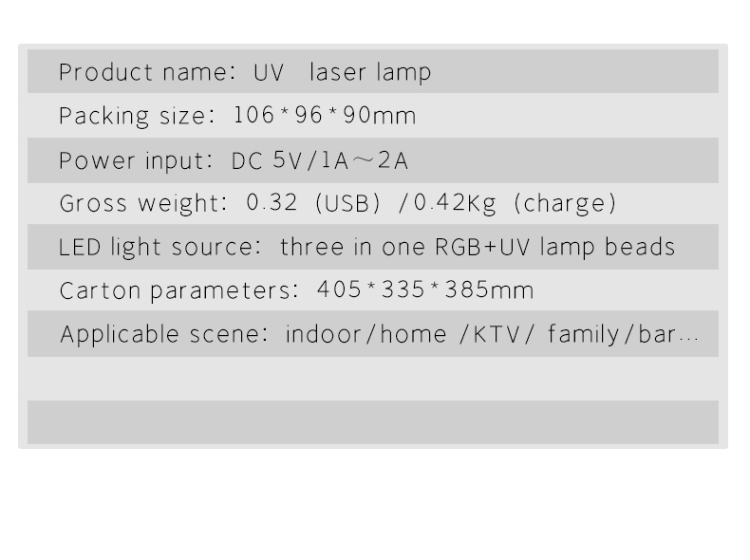
Task: Click the empty light gray row below Applicable scene
Action: tap(372, 379)
